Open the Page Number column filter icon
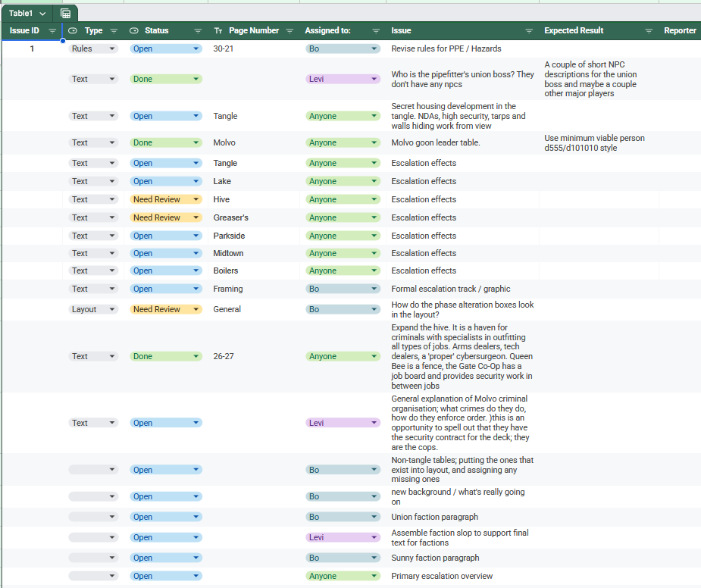 coord(289,31)
